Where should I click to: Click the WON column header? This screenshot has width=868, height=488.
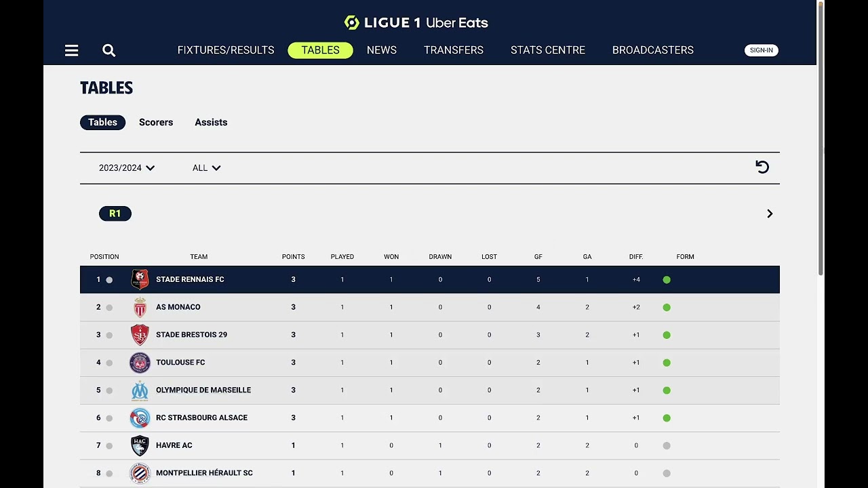click(391, 257)
